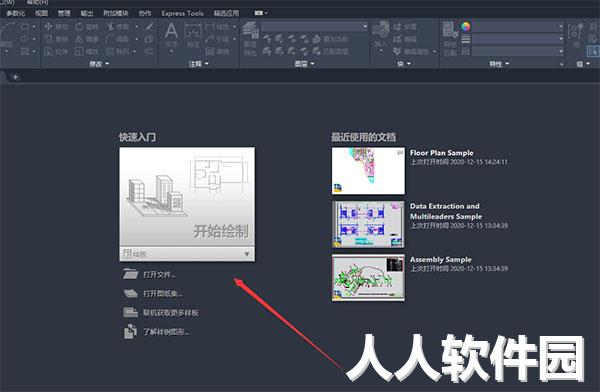Switch to the 视图 ribbon tab
The width and height of the screenshot is (600, 392).
tap(41, 13)
